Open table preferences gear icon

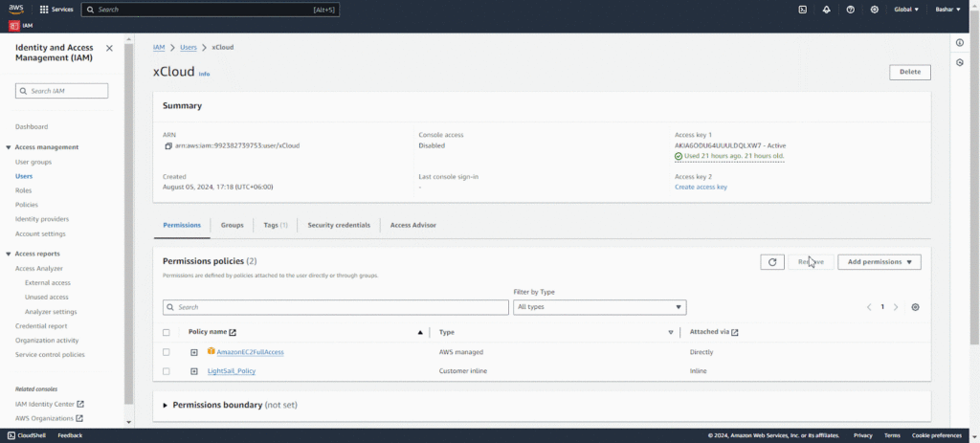916,307
